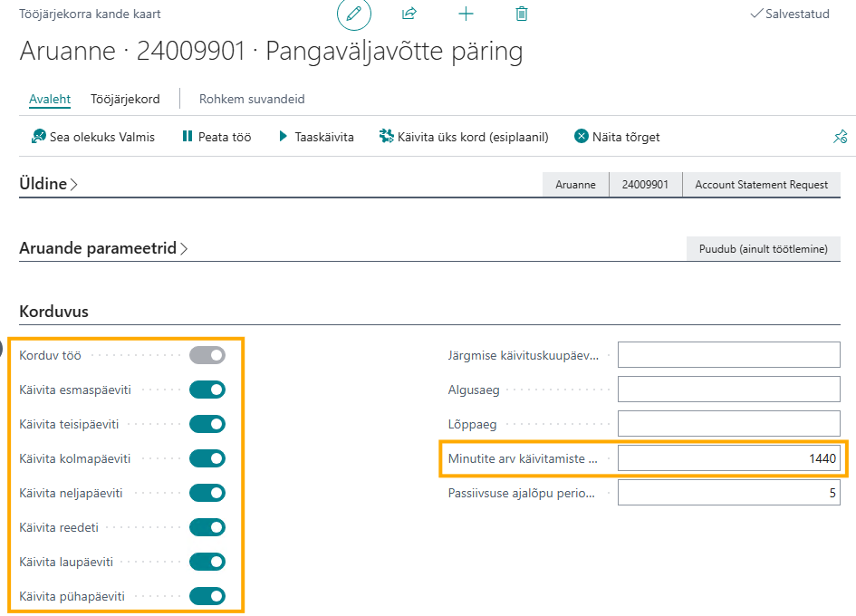Click the 24009901 summary value
The width and height of the screenshot is (856, 616).
click(645, 185)
